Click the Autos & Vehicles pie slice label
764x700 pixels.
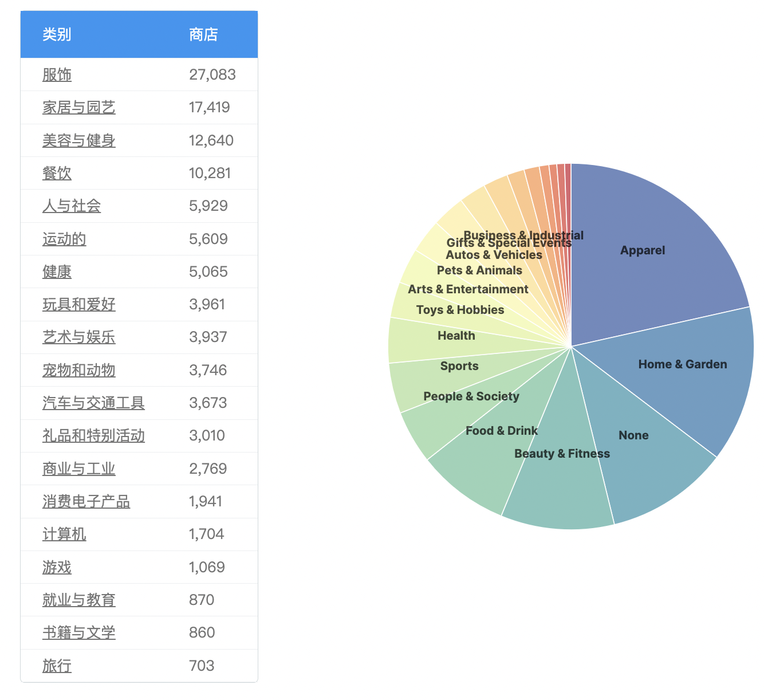click(494, 255)
